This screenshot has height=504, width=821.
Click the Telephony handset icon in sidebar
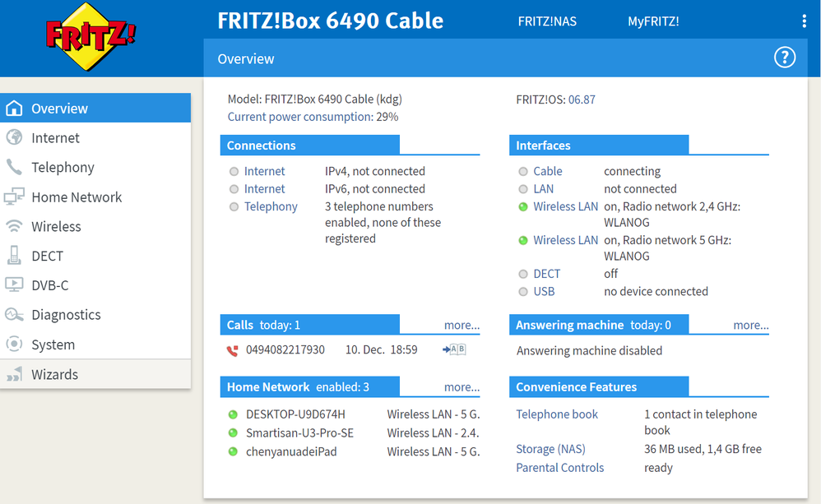(14, 168)
